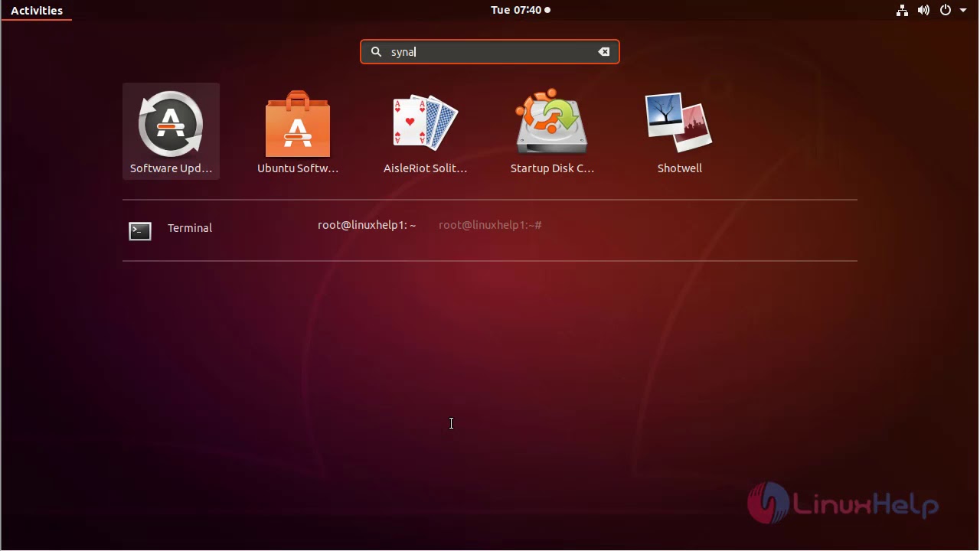This screenshot has height=551, width=980.
Task: Open AisleRiot Solitaire card game icon
Action: tap(425, 122)
